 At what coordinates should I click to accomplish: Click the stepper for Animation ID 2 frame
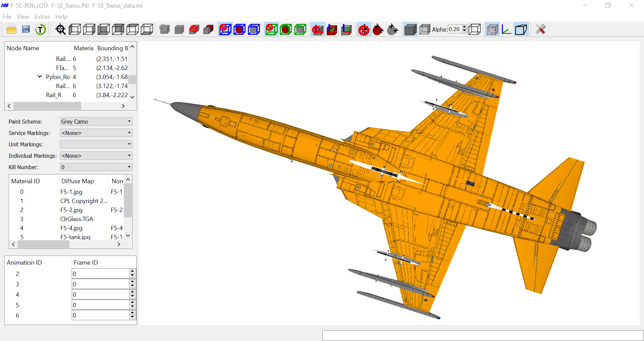click(x=132, y=274)
